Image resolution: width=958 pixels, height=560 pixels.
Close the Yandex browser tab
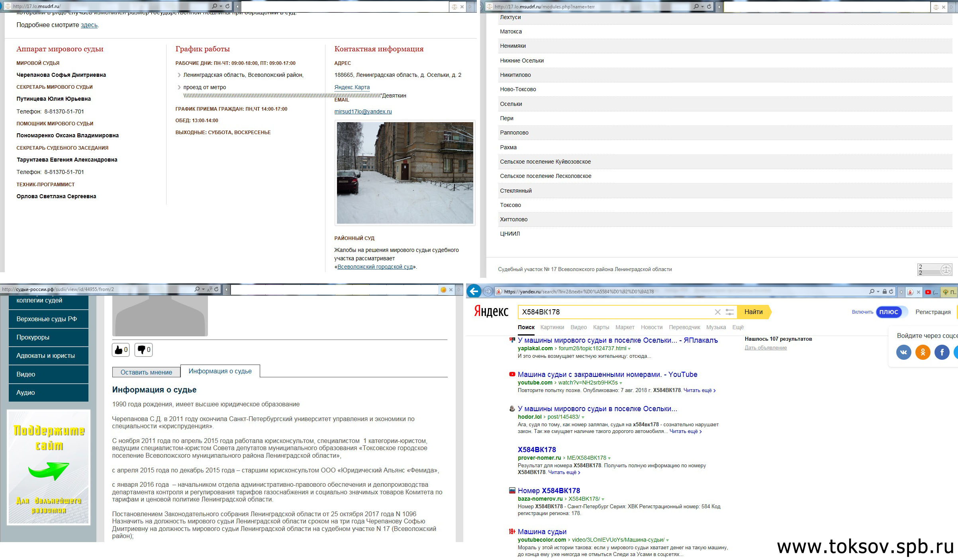click(x=918, y=292)
